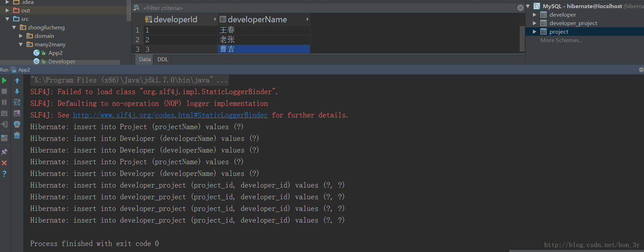644x252 pixels.
Task: Select row number 3 in data grid
Action: [x=137, y=49]
